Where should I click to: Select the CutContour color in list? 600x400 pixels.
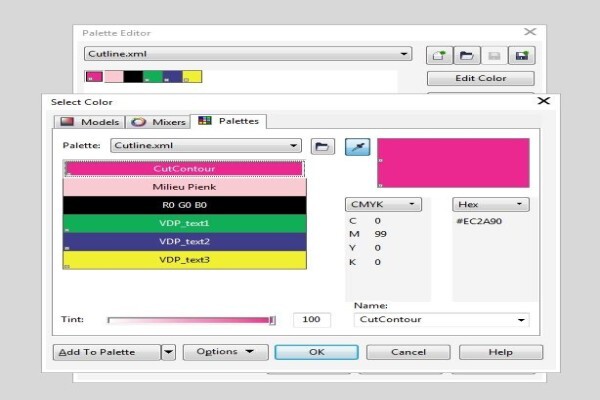184,169
